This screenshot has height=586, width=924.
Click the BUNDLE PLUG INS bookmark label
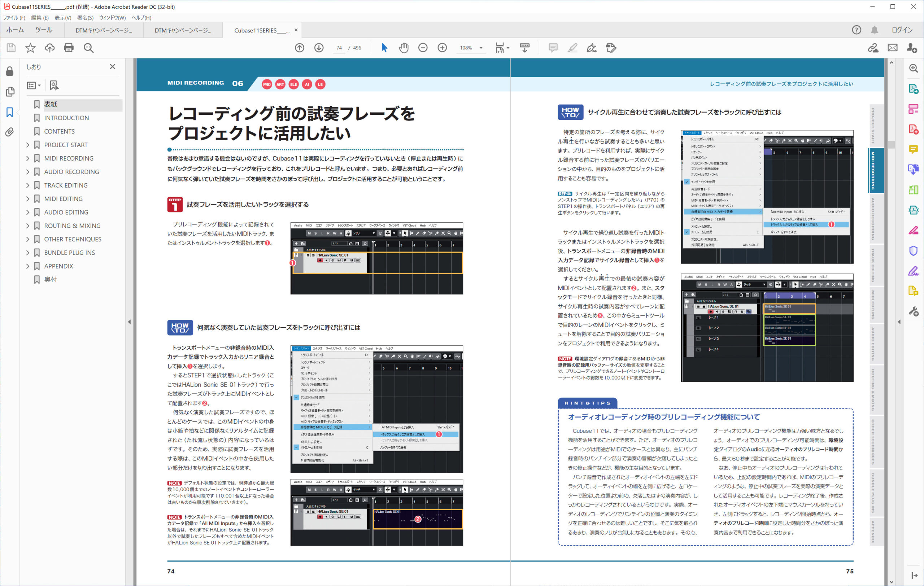69,253
